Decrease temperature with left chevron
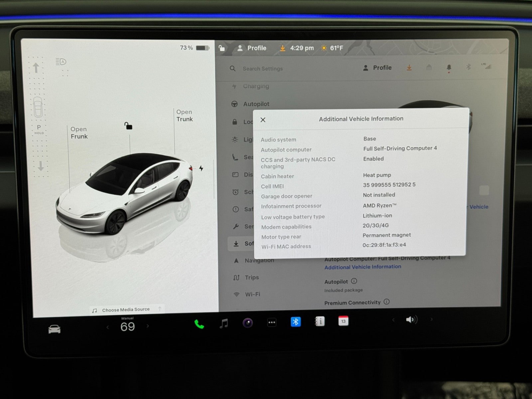The image size is (532, 399). (108, 327)
